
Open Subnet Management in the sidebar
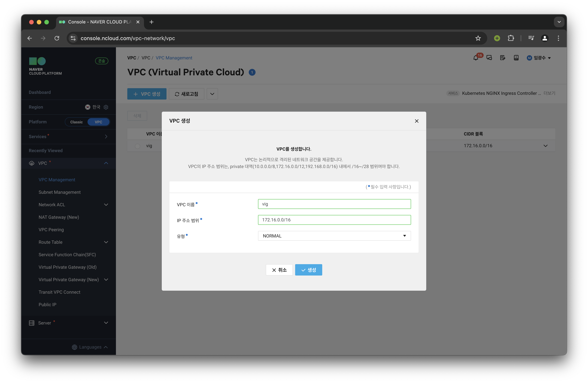tap(59, 192)
